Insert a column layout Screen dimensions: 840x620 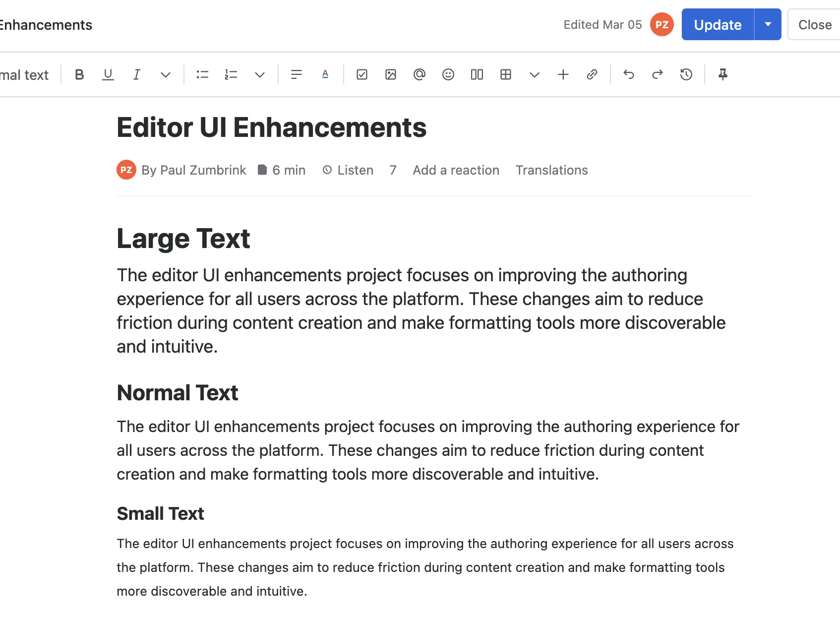(477, 75)
